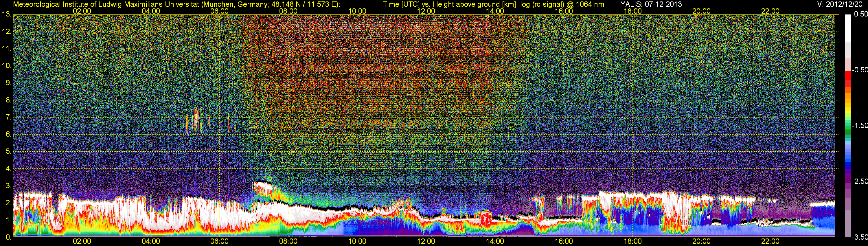Select the 12 km height axis label

point(6,32)
